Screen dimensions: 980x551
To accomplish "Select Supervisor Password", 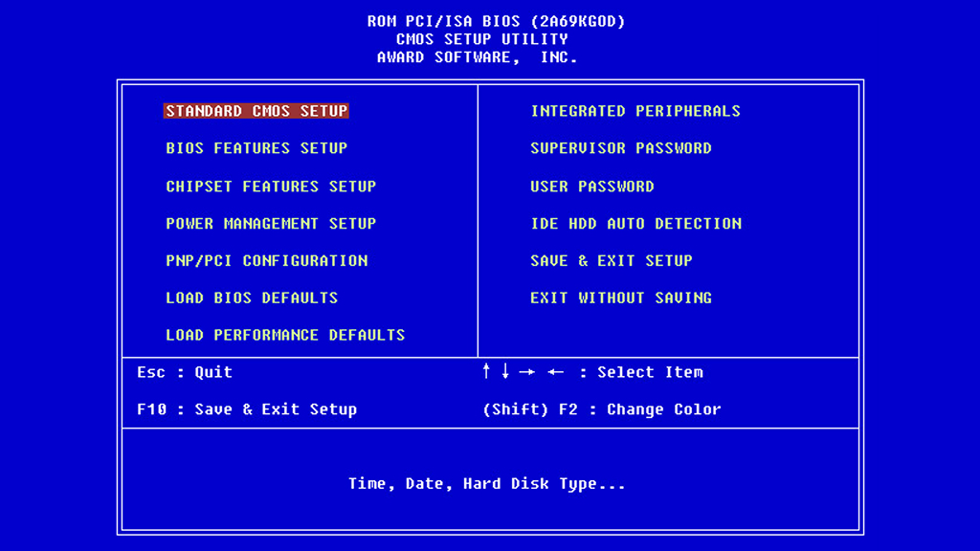I will (621, 148).
